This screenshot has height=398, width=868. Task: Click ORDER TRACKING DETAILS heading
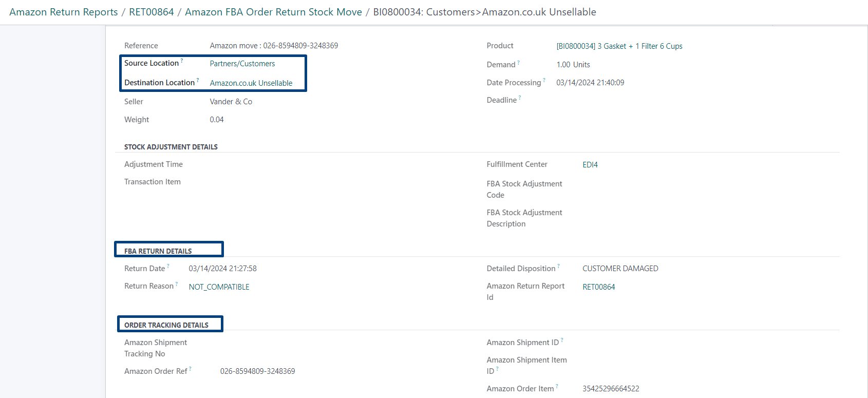point(166,325)
